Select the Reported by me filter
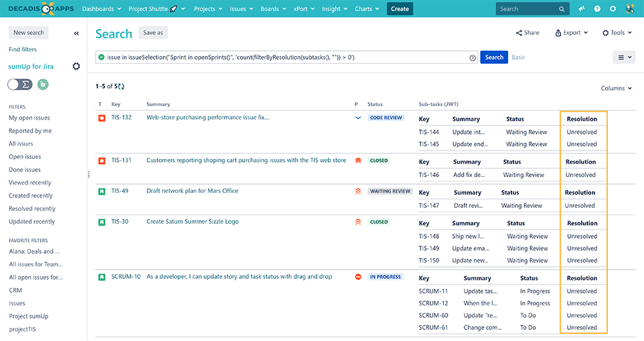Screen dimensions: 644x341 (30, 131)
